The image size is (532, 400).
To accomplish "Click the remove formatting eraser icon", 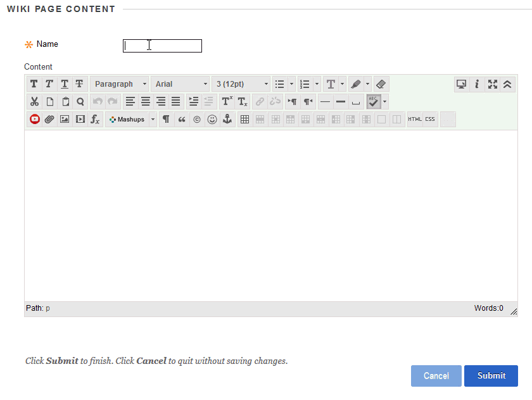I will click(x=381, y=84).
